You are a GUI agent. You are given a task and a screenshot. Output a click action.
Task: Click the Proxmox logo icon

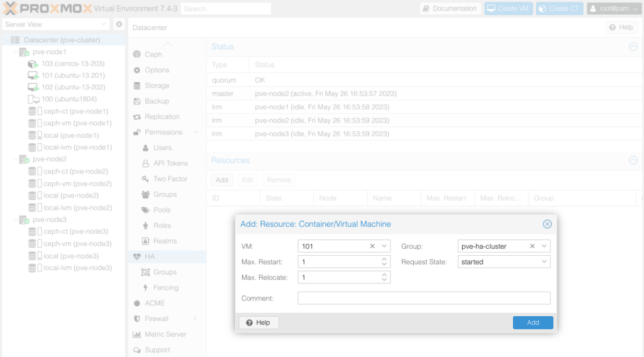(10, 8)
